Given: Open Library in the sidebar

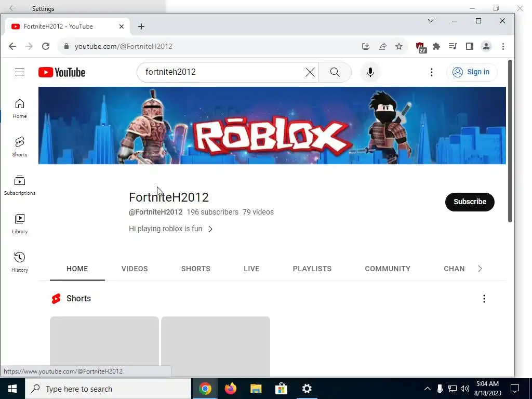Looking at the screenshot, I should point(20,223).
